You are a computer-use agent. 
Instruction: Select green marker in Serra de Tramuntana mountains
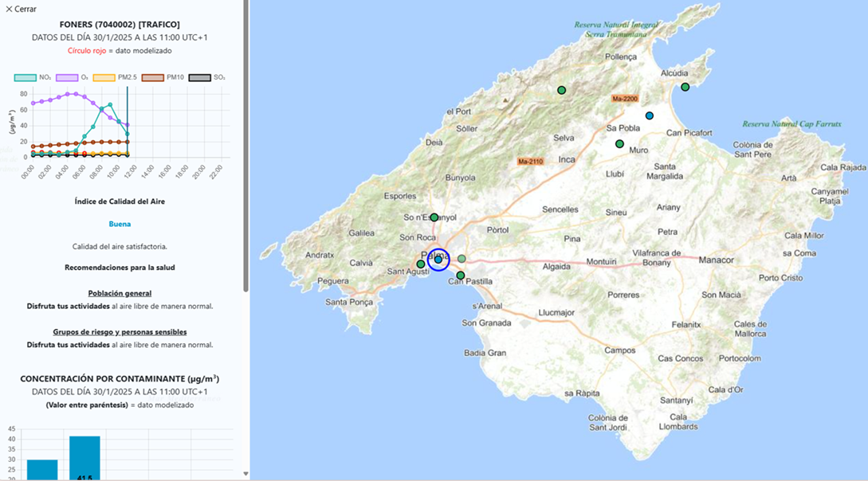[x=561, y=90]
